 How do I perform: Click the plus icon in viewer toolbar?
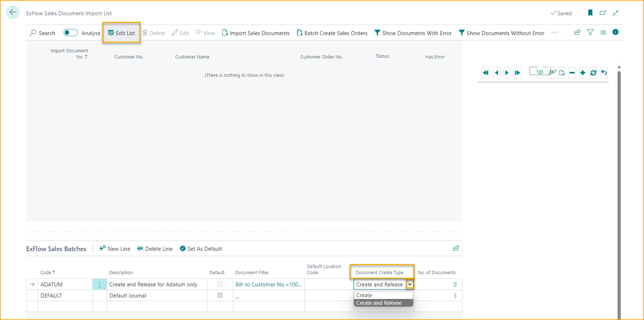(583, 73)
